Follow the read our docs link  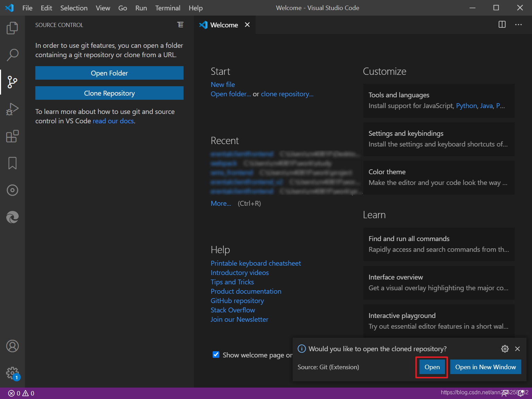click(x=113, y=121)
